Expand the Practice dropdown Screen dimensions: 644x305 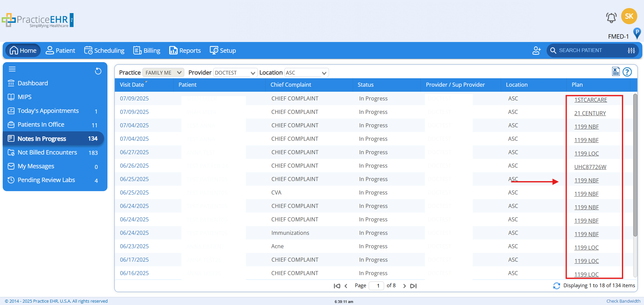(163, 73)
